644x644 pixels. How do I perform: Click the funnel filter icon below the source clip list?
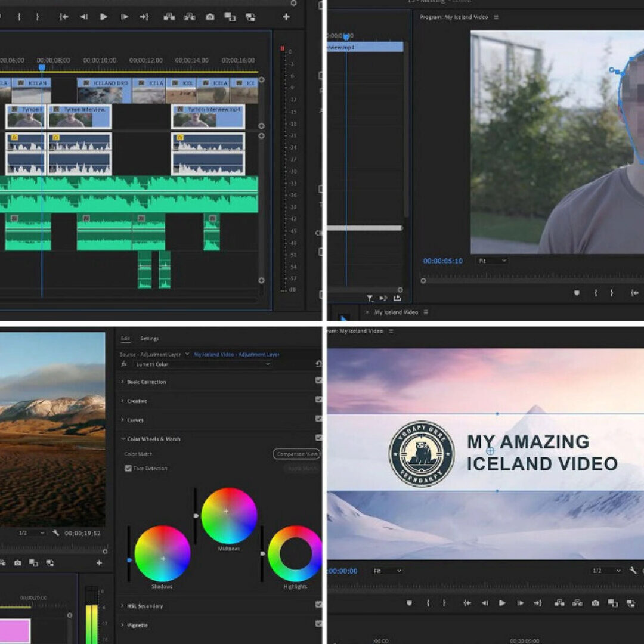370,298
